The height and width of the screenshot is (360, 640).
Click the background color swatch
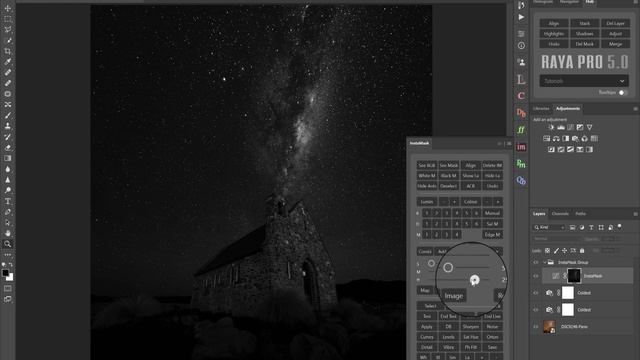(10, 278)
